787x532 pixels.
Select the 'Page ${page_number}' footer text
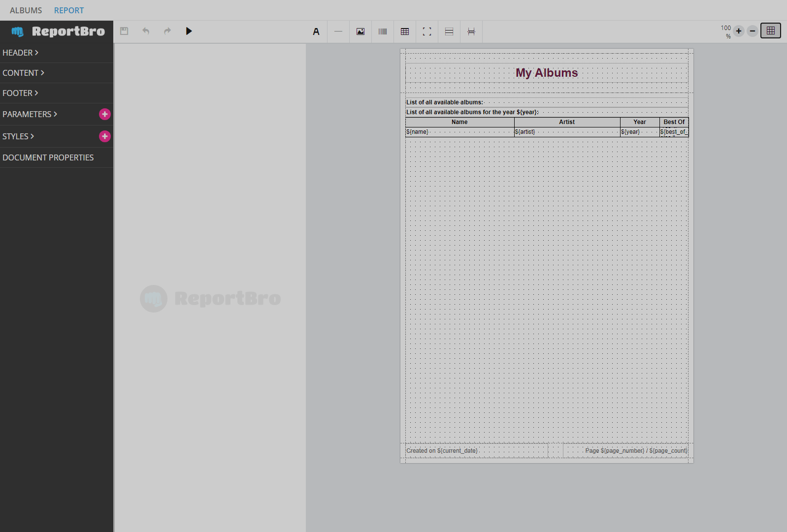point(625,451)
